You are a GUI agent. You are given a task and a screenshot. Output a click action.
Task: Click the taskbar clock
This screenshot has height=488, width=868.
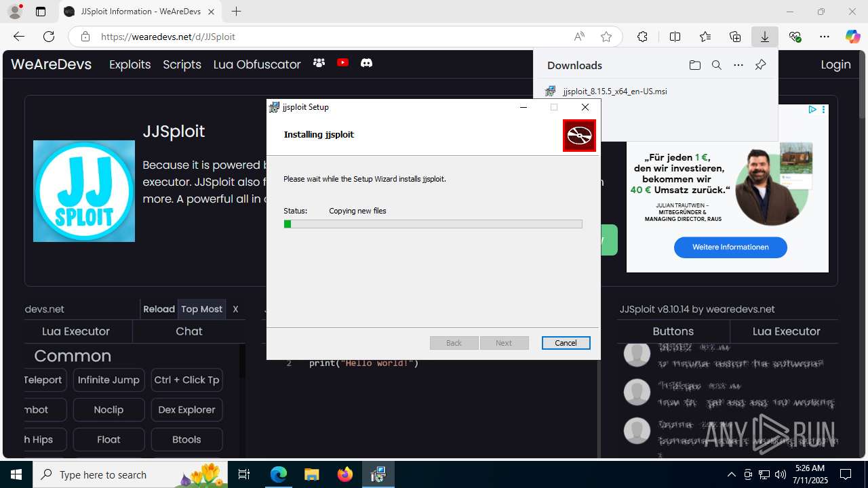coord(810,474)
